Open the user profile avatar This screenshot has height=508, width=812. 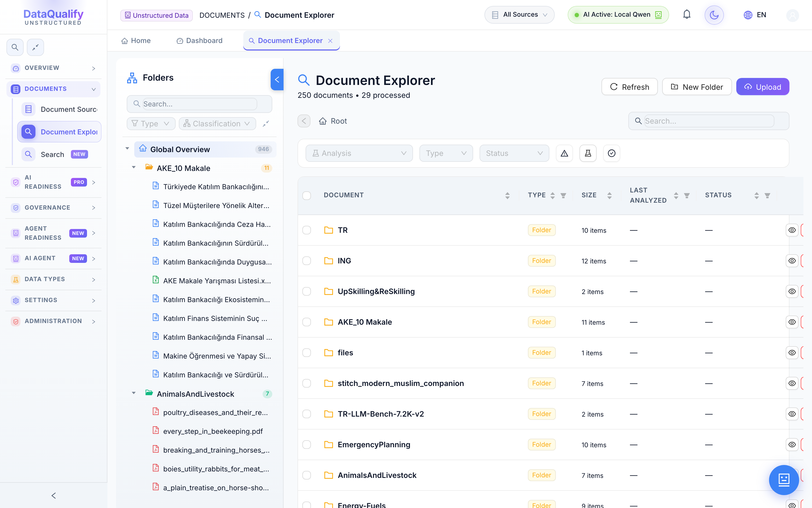tap(793, 15)
